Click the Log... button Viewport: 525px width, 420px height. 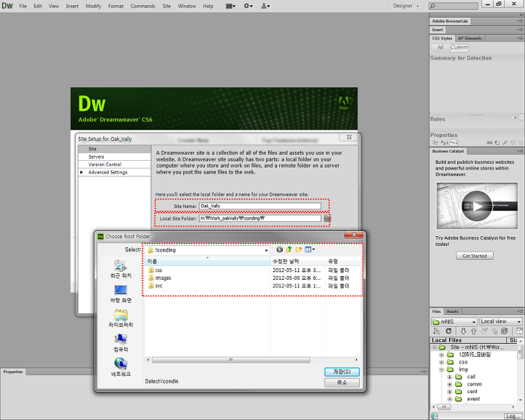pyautogui.click(x=513, y=416)
